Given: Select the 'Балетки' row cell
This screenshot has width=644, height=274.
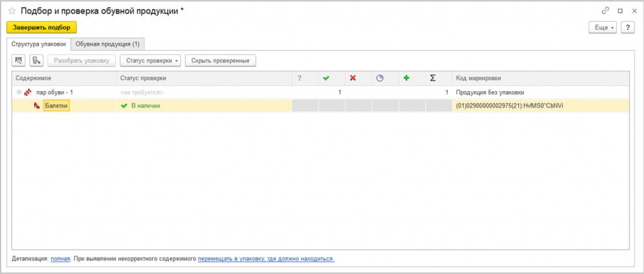Looking at the screenshot, I should point(56,106).
